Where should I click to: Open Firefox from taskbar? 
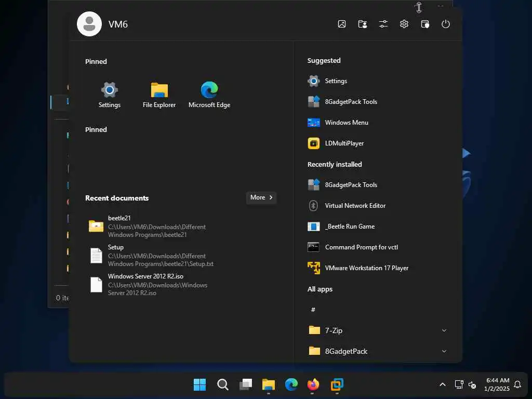click(313, 384)
